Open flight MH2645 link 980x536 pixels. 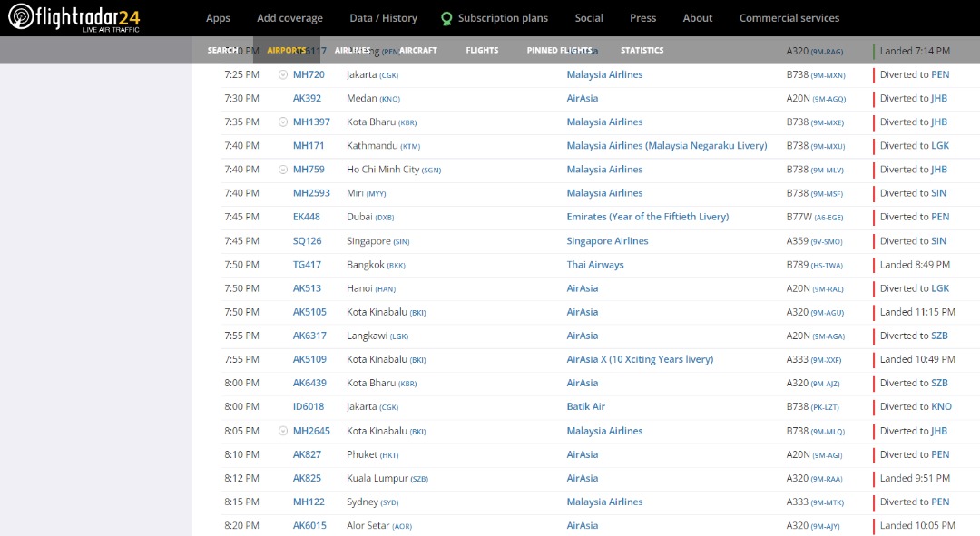click(x=311, y=431)
